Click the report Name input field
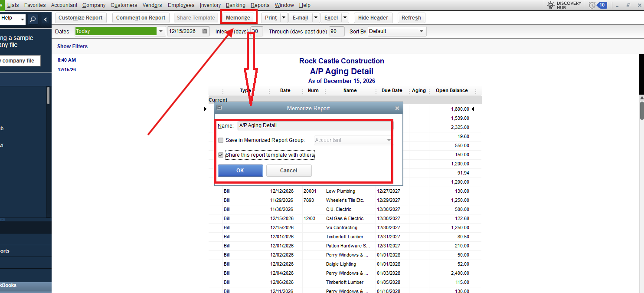Viewport: 644px width, 293px height. (314, 125)
